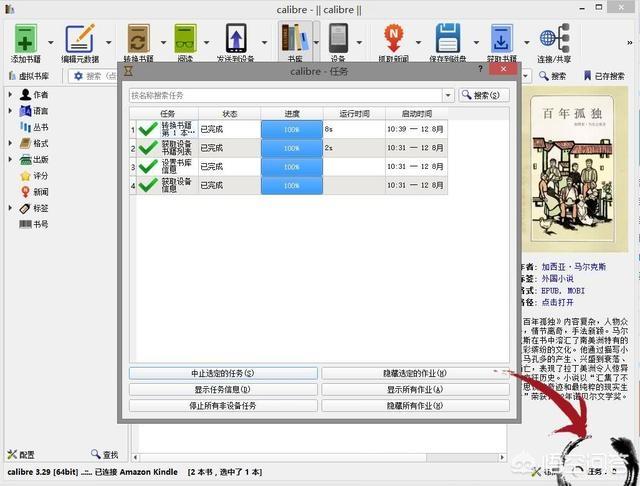Image resolution: width=640 pixels, height=486 pixels.
Task: Expand the Languages tree node
Action: coord(11,111)
